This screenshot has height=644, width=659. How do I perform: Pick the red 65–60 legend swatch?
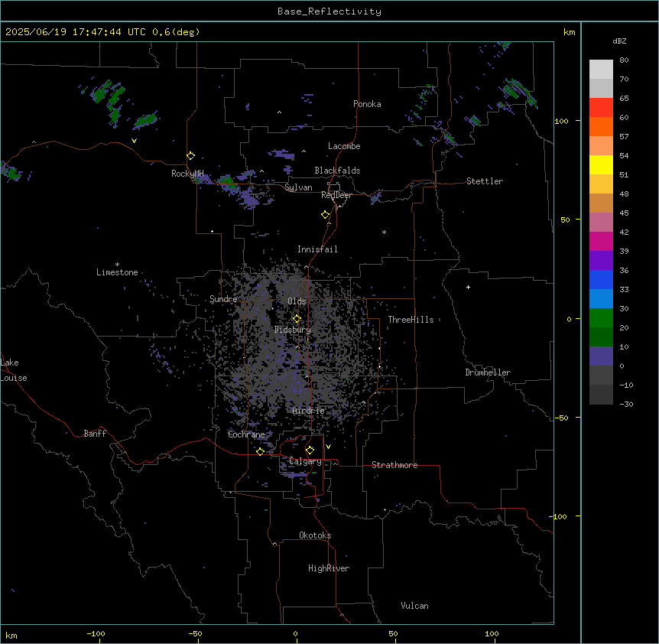coord(601,108)
